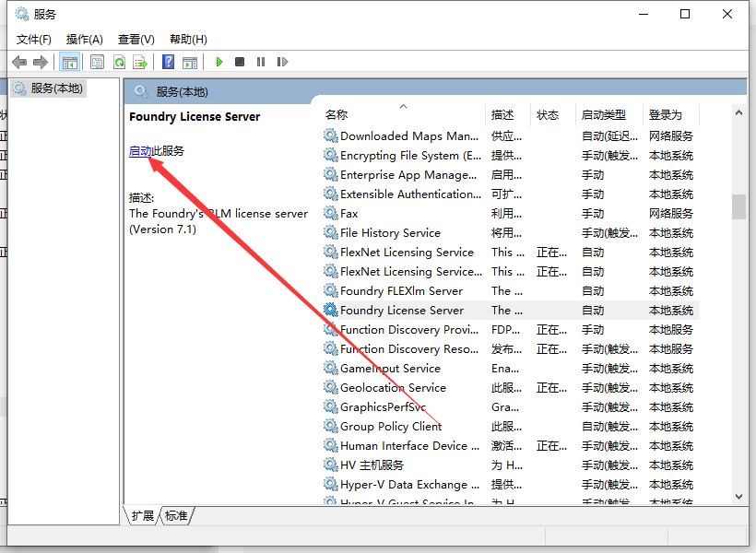
Task: Switch to the 标准 tab
Action: coord(176,516)
